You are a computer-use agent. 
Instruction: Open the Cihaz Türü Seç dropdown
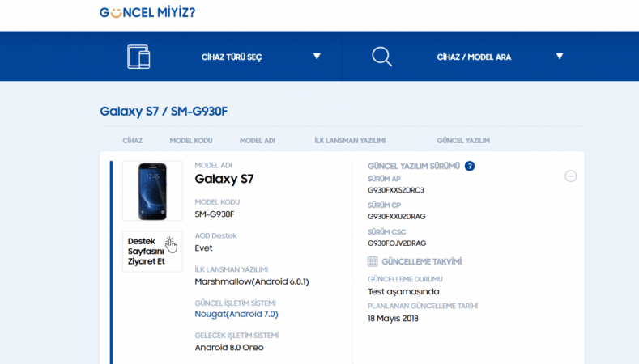[x=232, y=57]
